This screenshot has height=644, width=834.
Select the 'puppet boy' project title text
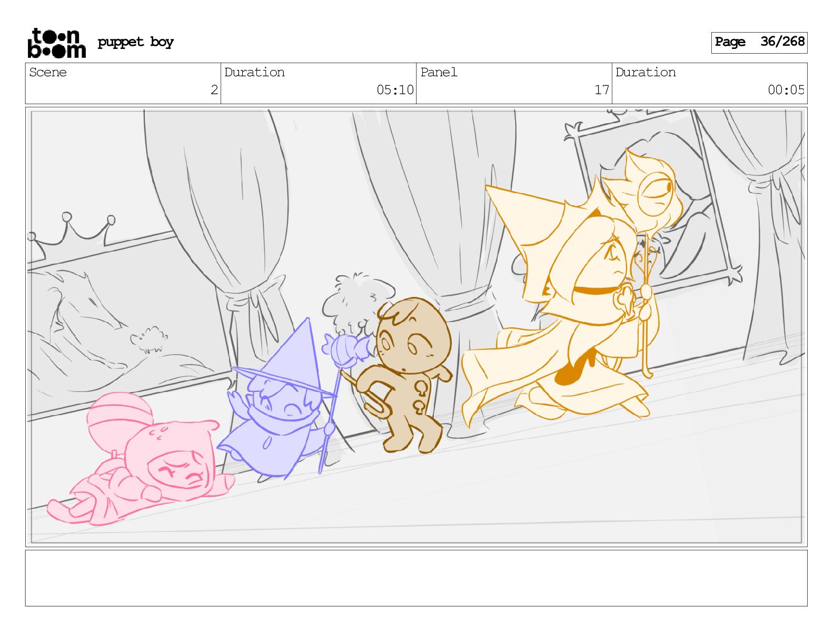[x=135, y=42]
